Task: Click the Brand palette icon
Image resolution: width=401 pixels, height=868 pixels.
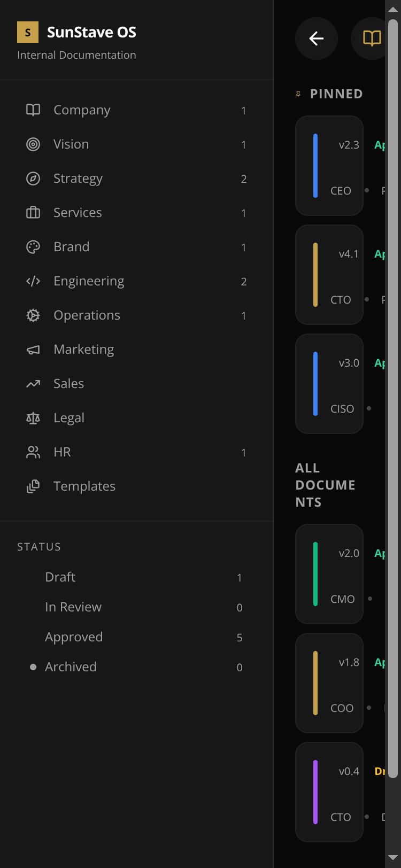Action: click(33, 247)
